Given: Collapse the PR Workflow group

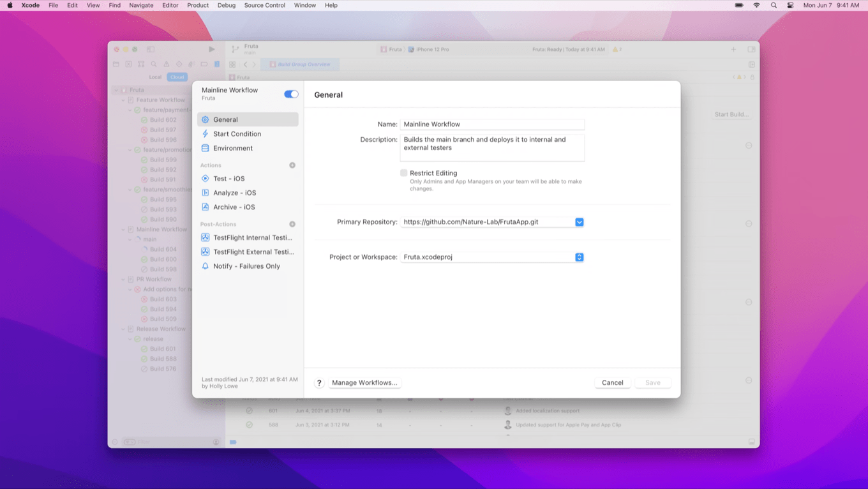Looking at the screenshot, I should 123,279.
